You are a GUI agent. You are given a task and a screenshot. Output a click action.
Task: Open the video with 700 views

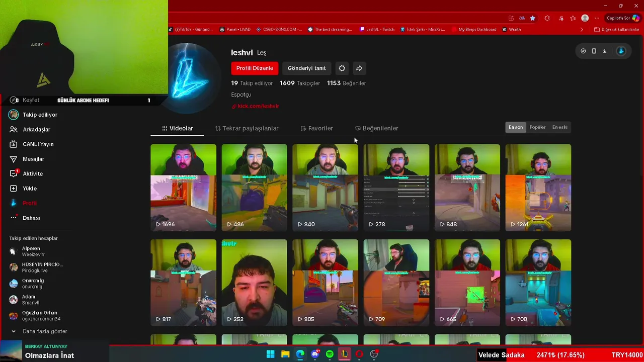(538, 283)
